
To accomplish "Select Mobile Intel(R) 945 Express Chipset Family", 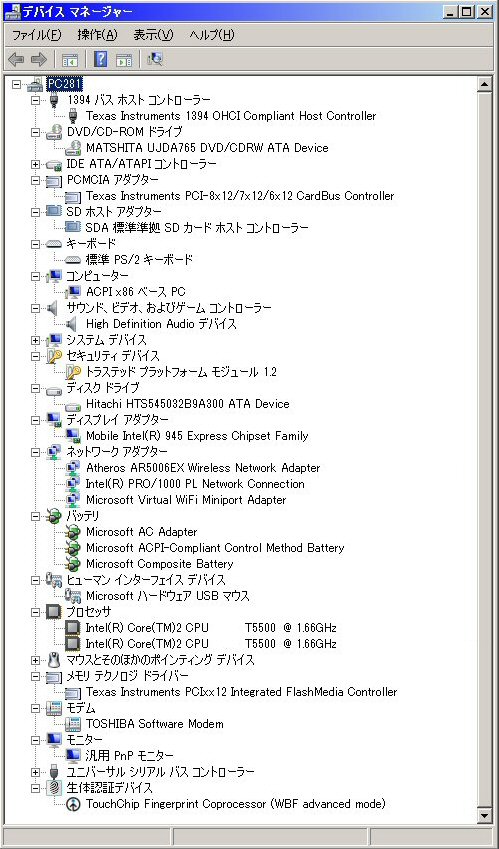I will [x=197, y=436].
